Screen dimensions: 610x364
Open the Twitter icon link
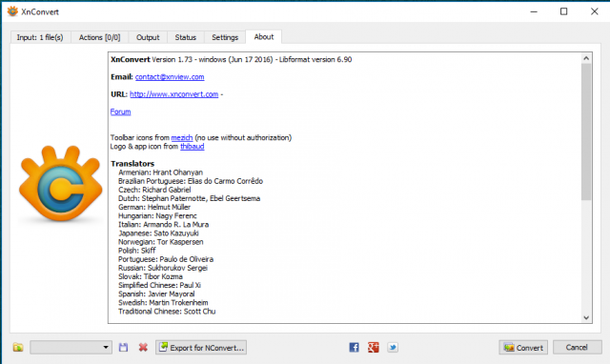coord(393,347)
